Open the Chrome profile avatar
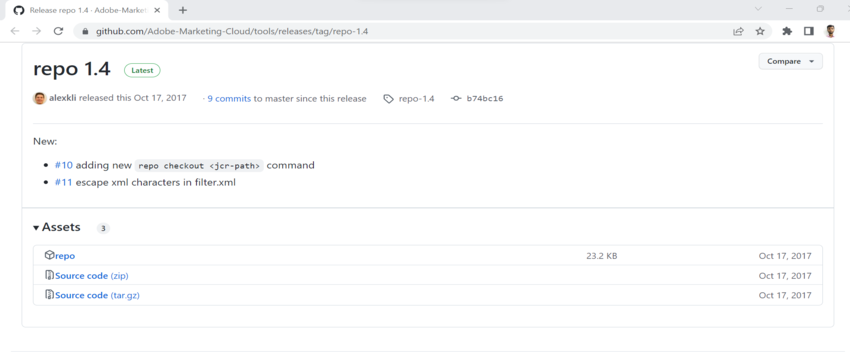The width and height of the screenshot is (850, 360). [x=830, y=31]
